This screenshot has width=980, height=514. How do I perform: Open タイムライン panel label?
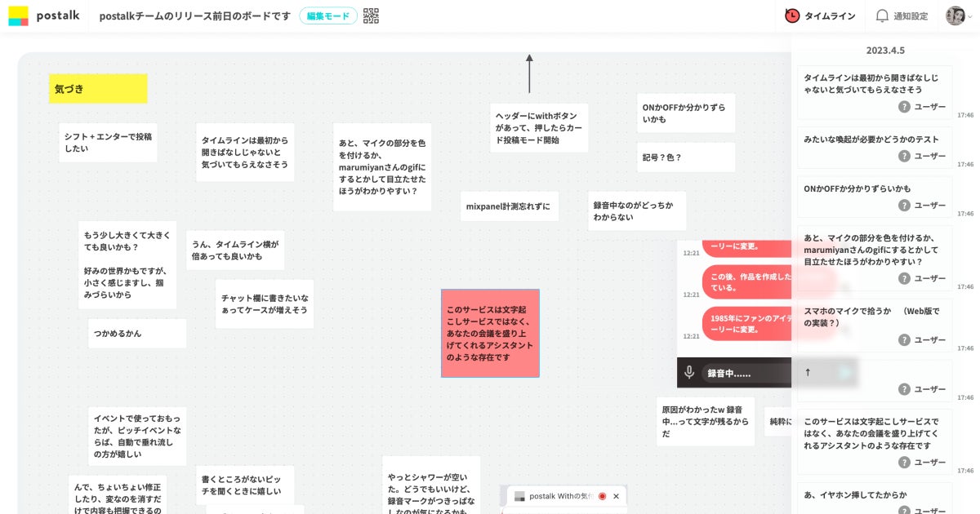coord(830,16)
